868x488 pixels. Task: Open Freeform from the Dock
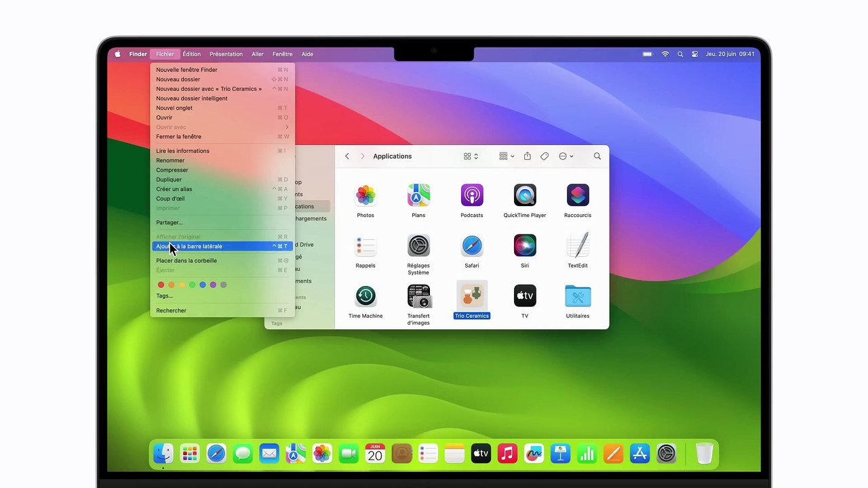(x=534, y=453)
